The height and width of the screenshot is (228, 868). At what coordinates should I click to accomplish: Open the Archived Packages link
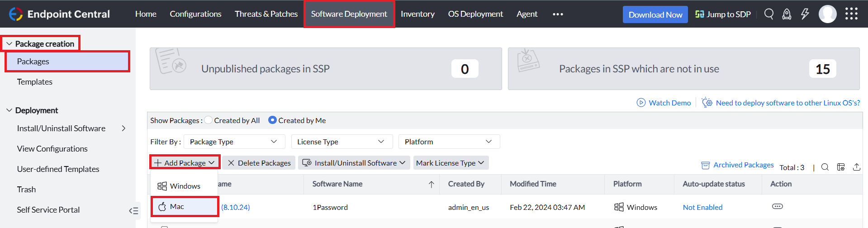pyautogui.click(x=743, y=165)
